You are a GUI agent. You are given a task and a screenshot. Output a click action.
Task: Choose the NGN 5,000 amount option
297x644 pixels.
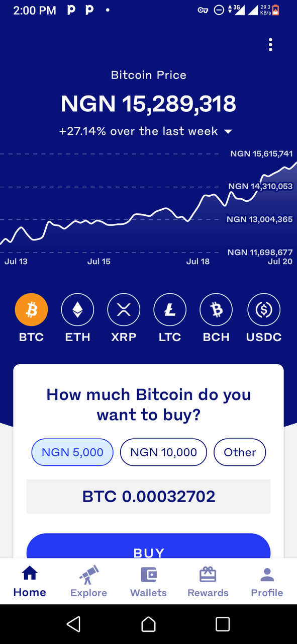73,452
